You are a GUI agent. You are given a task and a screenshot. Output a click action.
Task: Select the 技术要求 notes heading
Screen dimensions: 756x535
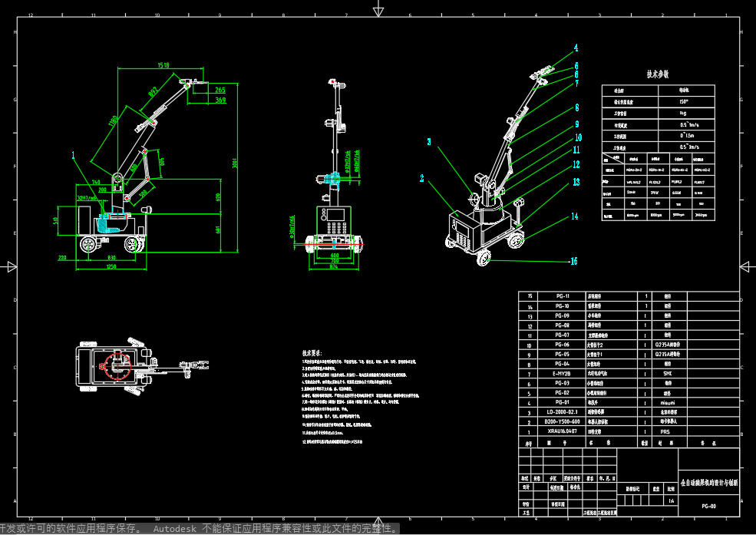click(x=312, y=353)
